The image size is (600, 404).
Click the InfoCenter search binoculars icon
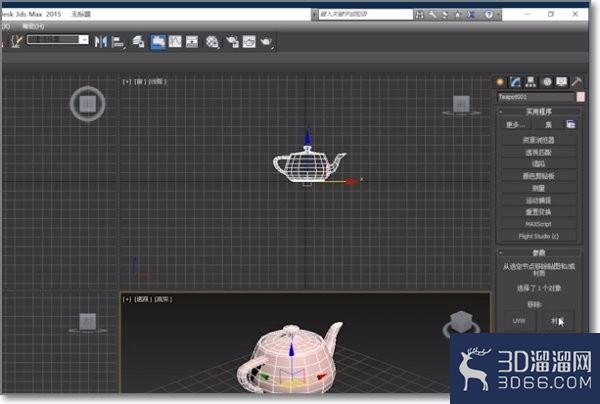[420, 15]
